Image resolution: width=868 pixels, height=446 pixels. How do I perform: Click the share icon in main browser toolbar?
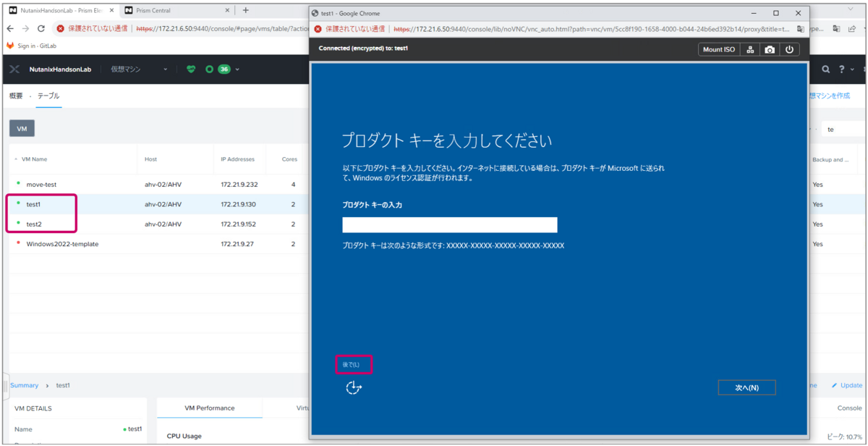(x=852, y=28)
